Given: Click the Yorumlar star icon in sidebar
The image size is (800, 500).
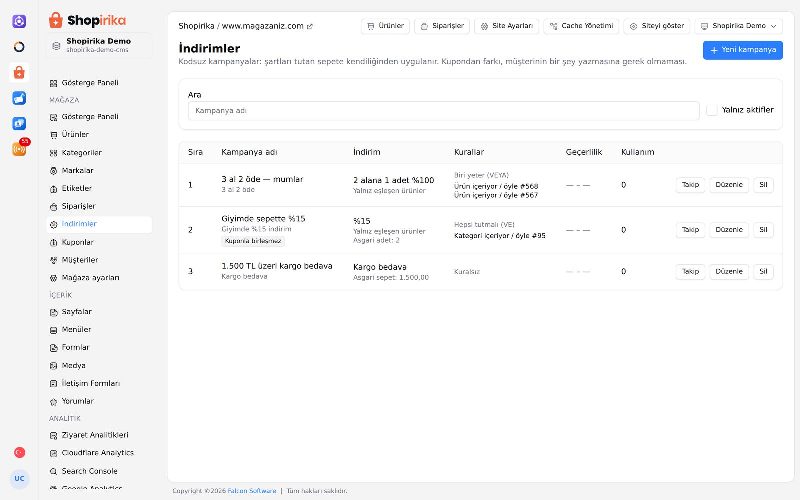Looking at the screenshot, I should (54, 402).
